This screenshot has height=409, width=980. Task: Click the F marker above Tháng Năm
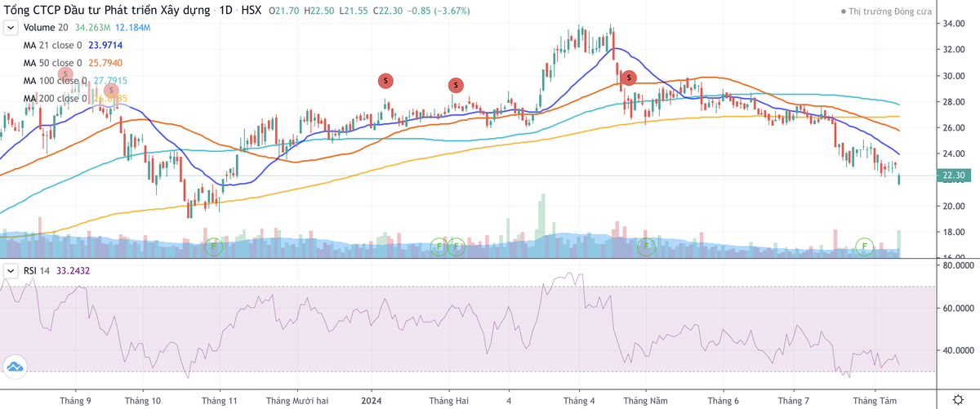click(646, 245)
